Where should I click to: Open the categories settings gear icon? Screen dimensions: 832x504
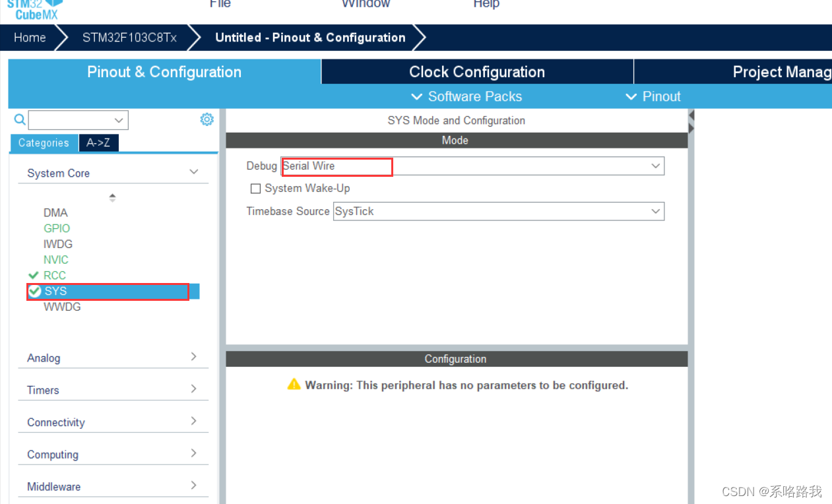207,119
